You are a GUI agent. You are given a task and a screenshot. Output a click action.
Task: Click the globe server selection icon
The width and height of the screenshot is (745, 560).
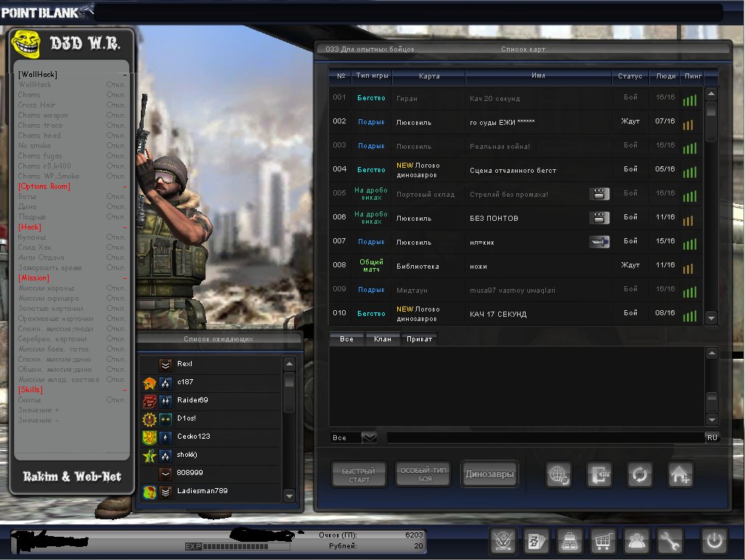pos(559,474)
